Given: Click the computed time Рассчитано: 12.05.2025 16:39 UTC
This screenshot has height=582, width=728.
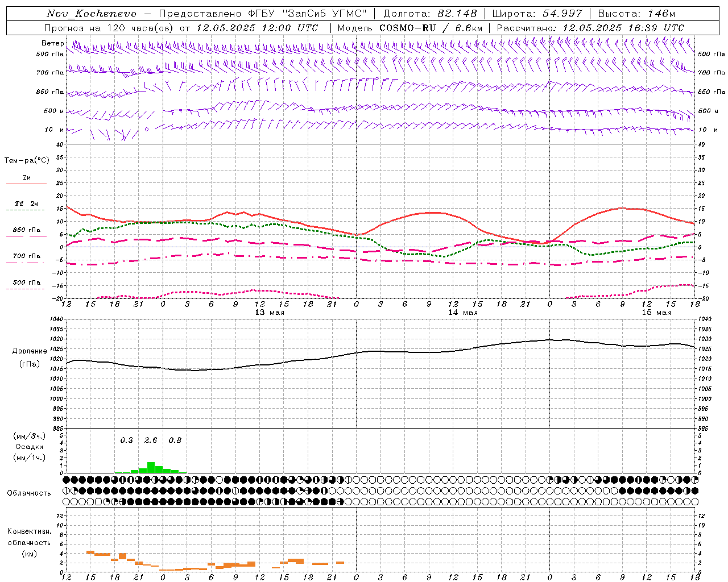Looking at the screenshot, I should pyautogui.click(x=590, y=28).
